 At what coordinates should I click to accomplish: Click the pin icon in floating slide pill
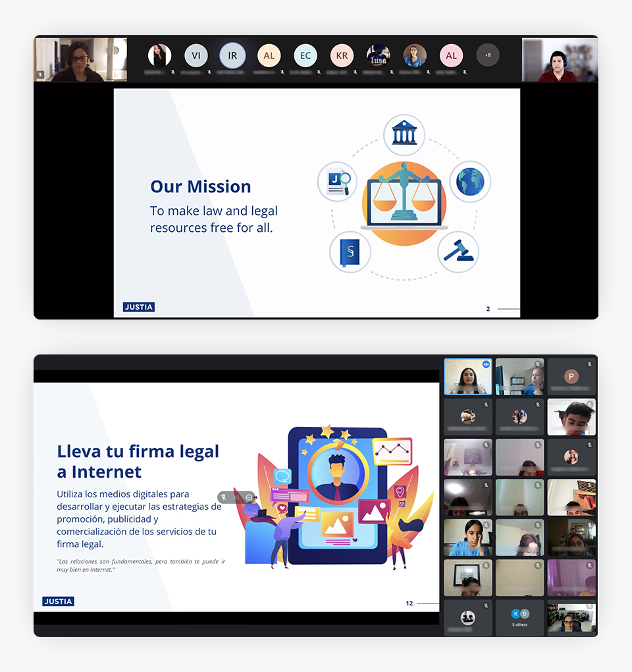[224, 497]
